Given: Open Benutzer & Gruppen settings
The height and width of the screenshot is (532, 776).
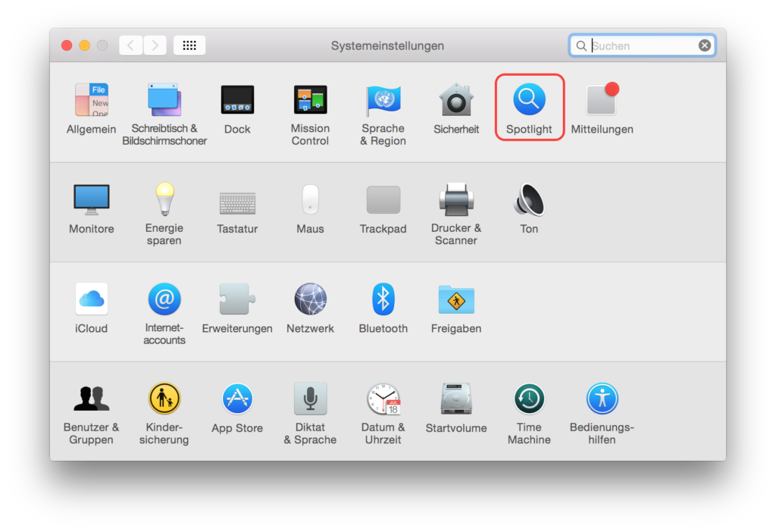Looking at the screenshot, I should [x=91, y=399].
